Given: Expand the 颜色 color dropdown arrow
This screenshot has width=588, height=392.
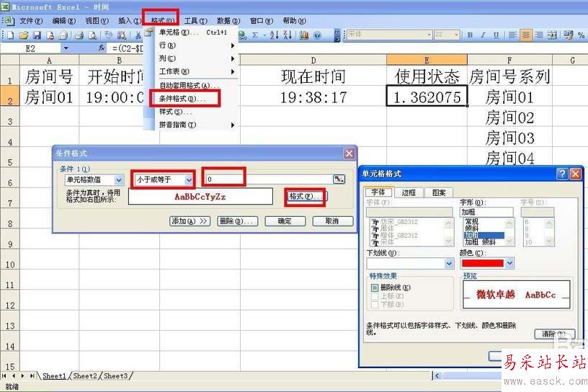Looking at the screenshot, I should [x=509, y=263].
